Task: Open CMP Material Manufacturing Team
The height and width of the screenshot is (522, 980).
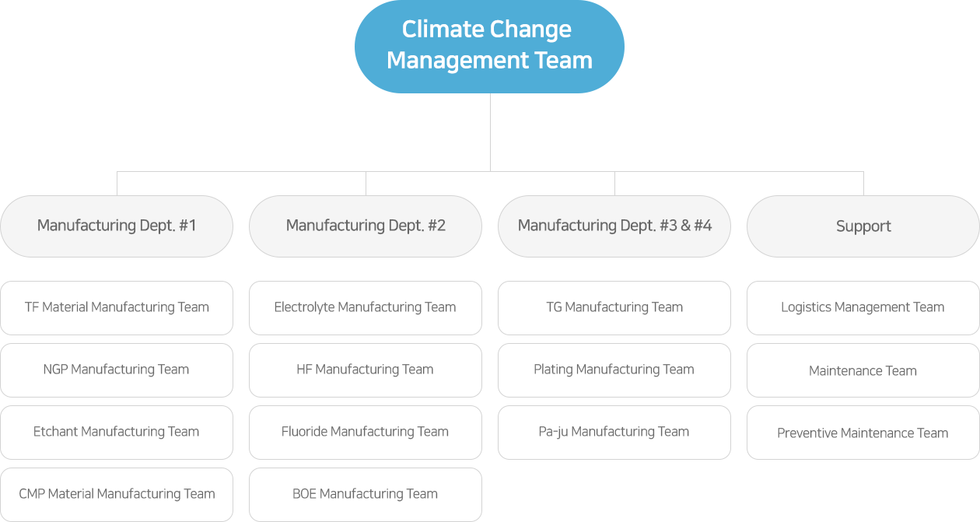Action: pyautogui.click(x=117, y=495)
